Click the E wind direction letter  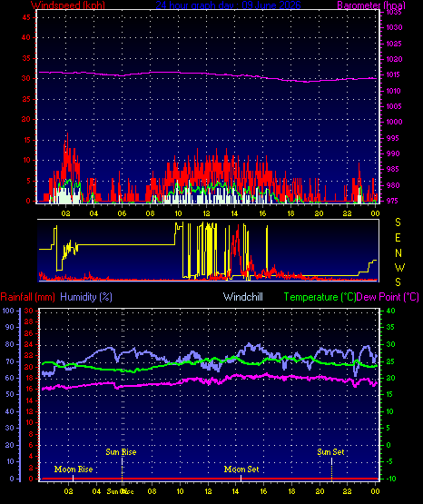(398, 238)
